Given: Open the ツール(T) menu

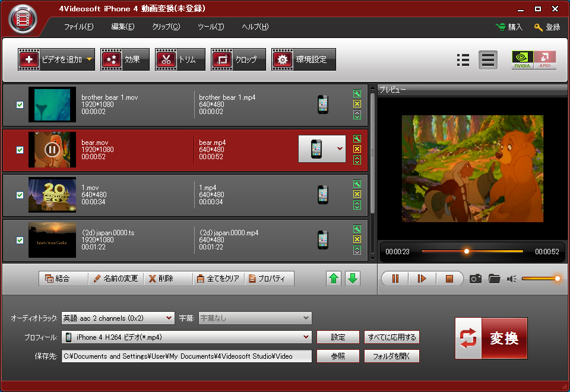Looking at the screenshot, I should point(211,27).
